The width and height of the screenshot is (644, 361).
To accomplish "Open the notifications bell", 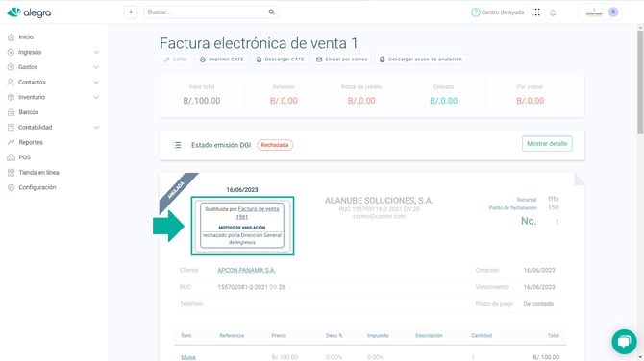I will (x=553, y=12).
